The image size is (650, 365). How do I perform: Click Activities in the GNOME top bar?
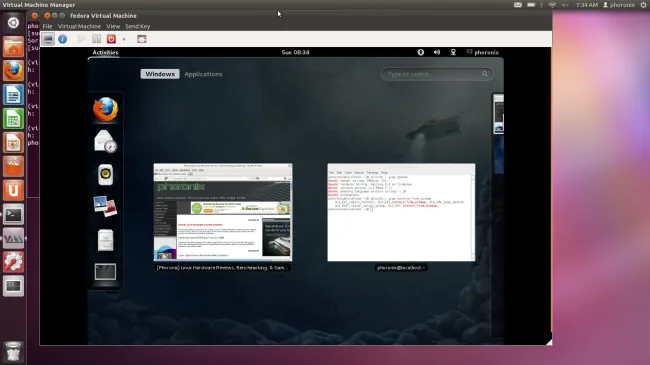pyautogui.click(x=105, y=52)
